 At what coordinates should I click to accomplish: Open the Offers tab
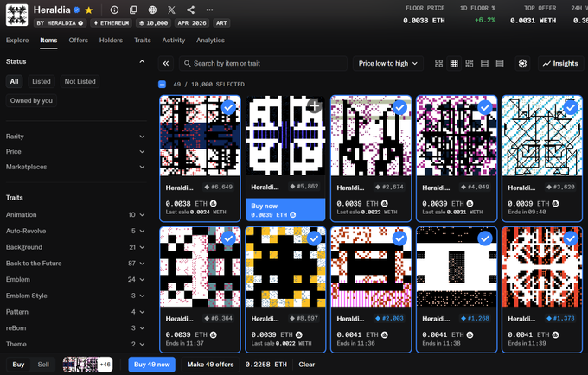point(79,41)
